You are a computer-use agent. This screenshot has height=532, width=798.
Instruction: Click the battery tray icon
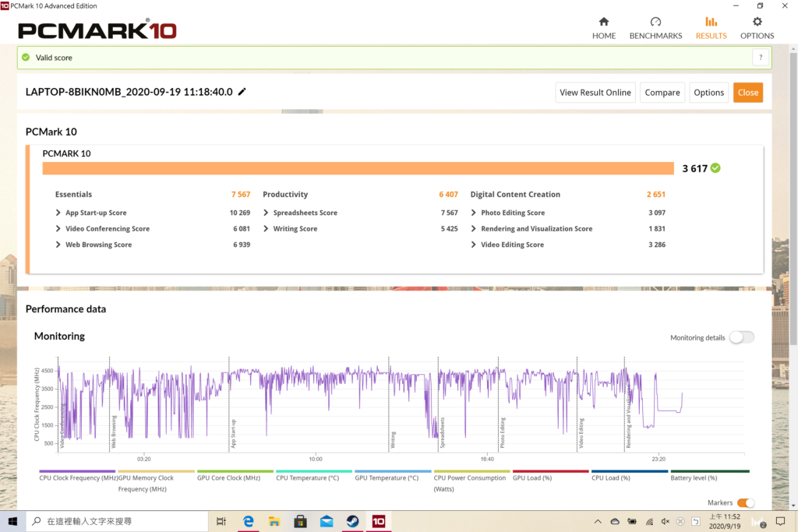[x=632, y=521]
